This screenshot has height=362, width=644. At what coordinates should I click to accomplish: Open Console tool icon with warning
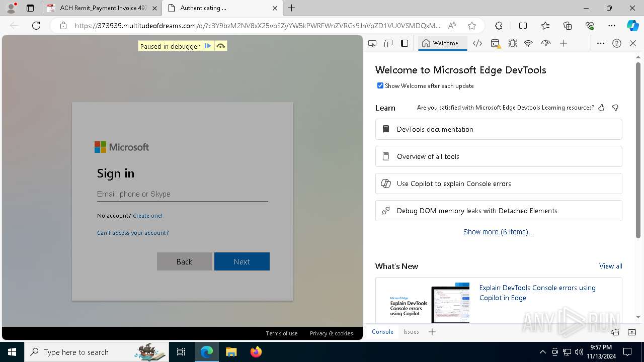point(496,43)
